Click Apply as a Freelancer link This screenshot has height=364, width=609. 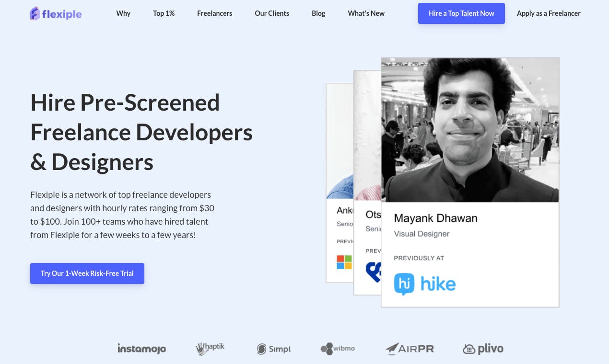[549, 13]
